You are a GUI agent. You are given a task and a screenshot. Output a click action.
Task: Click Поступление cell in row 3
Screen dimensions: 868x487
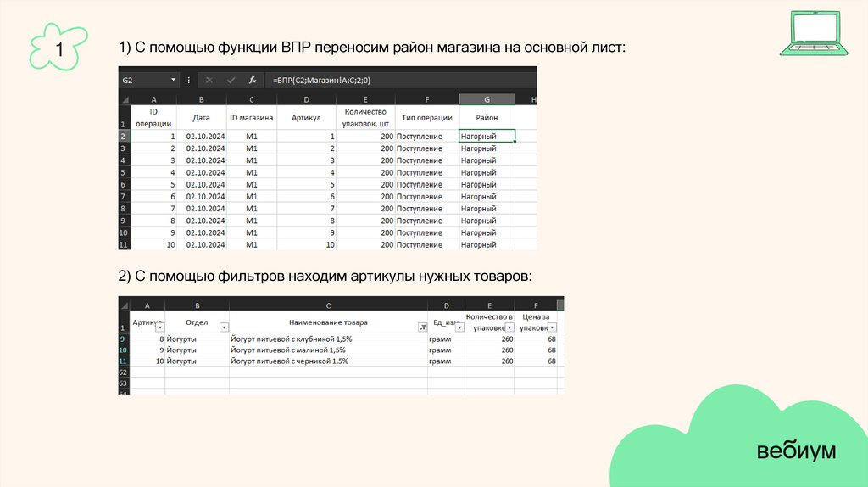click(427, 148)
